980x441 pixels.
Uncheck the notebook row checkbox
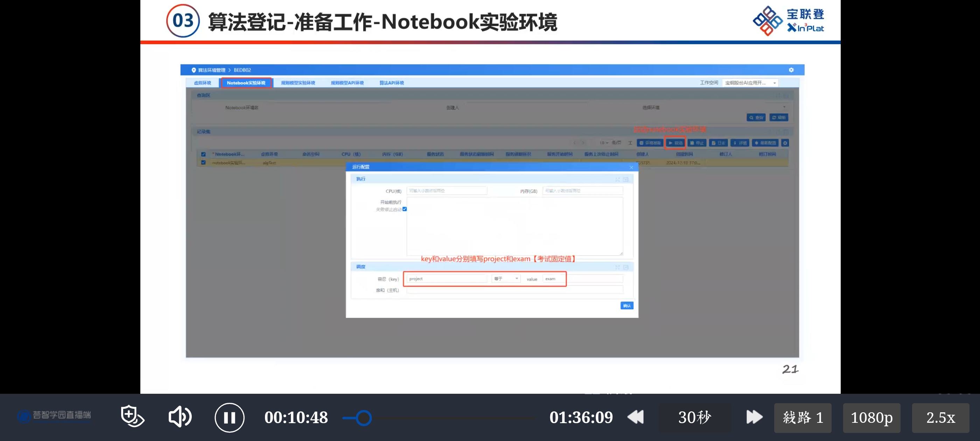[203, 162]
